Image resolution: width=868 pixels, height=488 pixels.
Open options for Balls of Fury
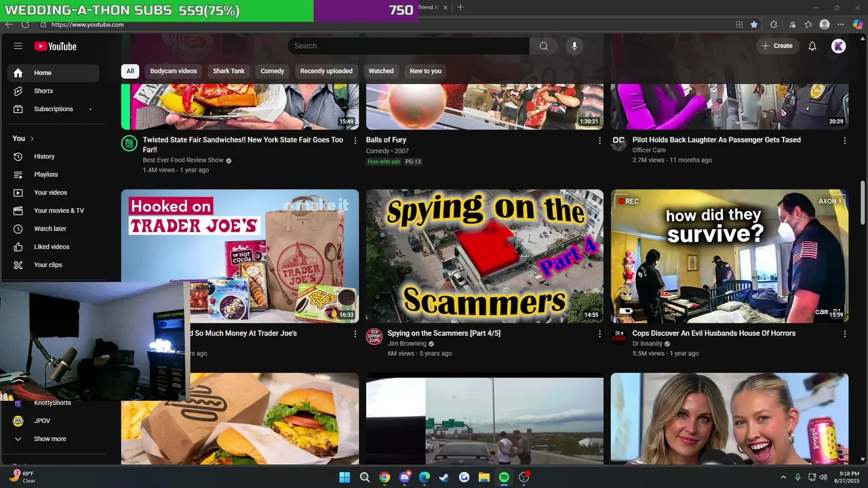coord(599,140)
